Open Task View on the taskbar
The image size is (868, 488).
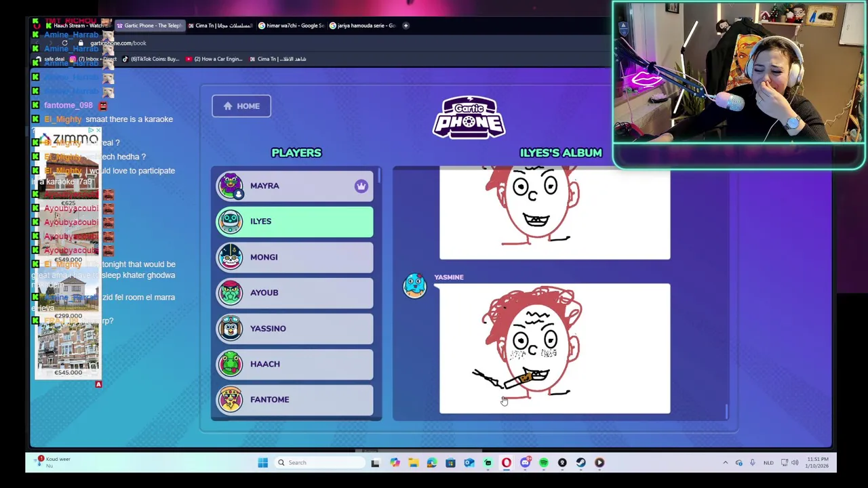[375, 463]
